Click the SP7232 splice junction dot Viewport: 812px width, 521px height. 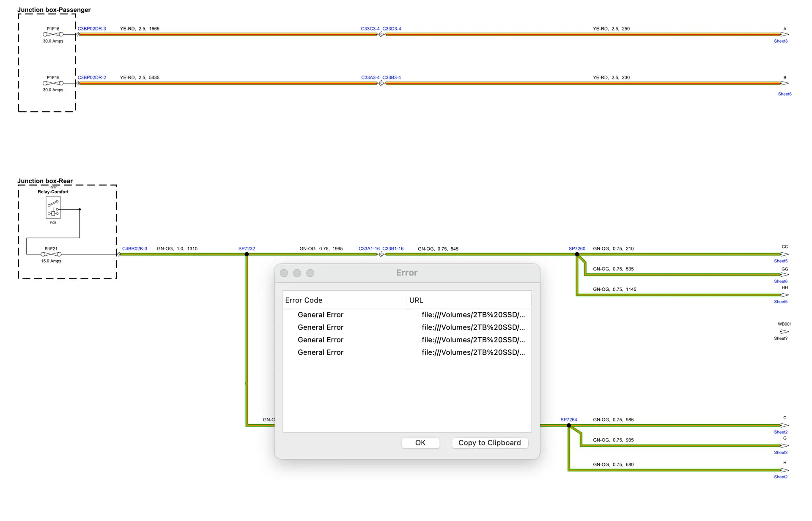247,254
